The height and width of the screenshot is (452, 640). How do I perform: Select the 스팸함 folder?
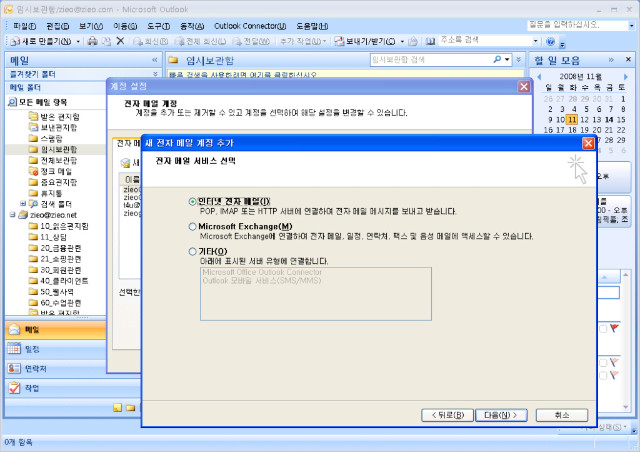pyautogui.click(x=46, y=138)
